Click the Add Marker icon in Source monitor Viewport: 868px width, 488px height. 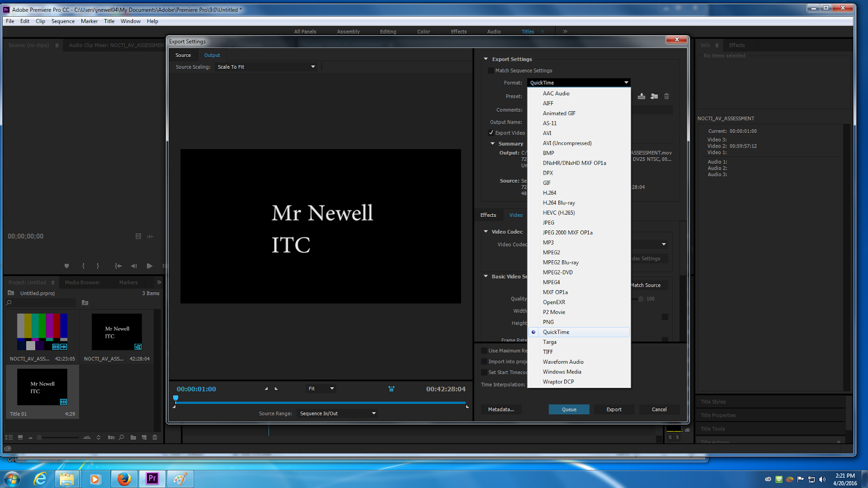point(67,266)
